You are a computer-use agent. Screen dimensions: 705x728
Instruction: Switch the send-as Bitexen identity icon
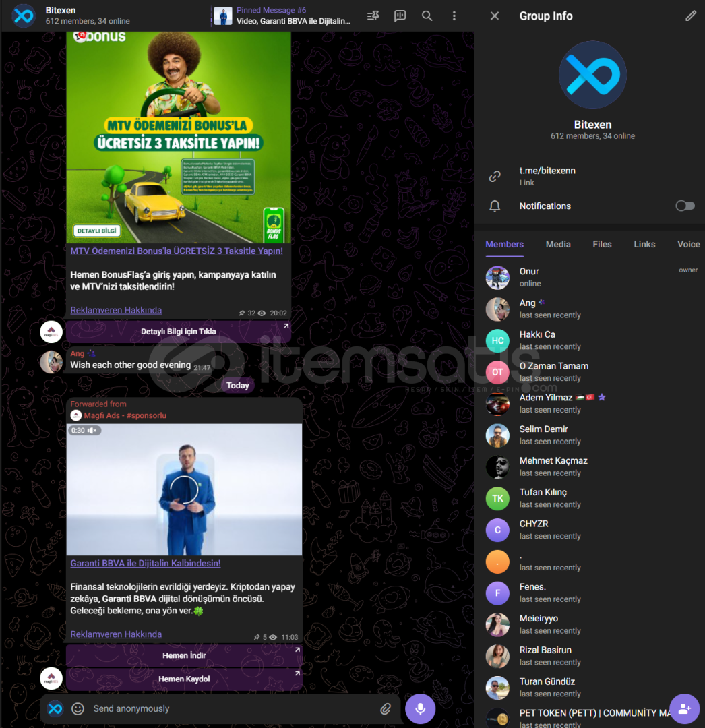click(55, 708)
